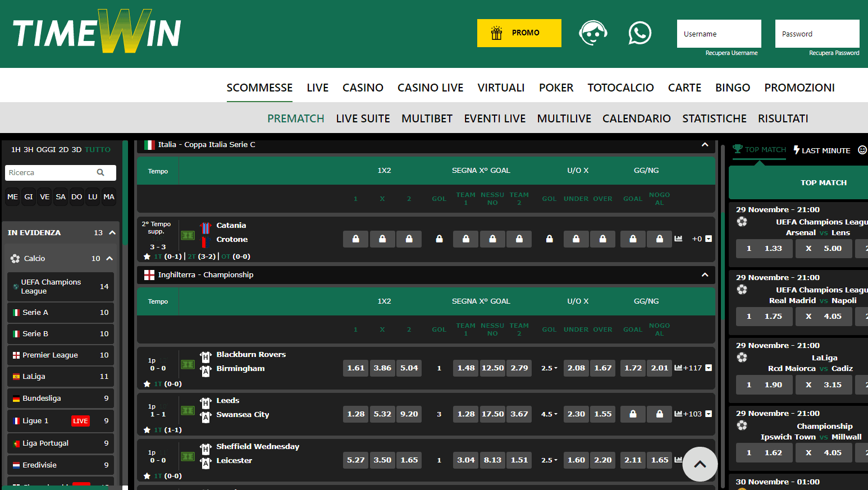The image size is (868, 490).
Task: Toggle the DO day filter
Action: point(77,196)
